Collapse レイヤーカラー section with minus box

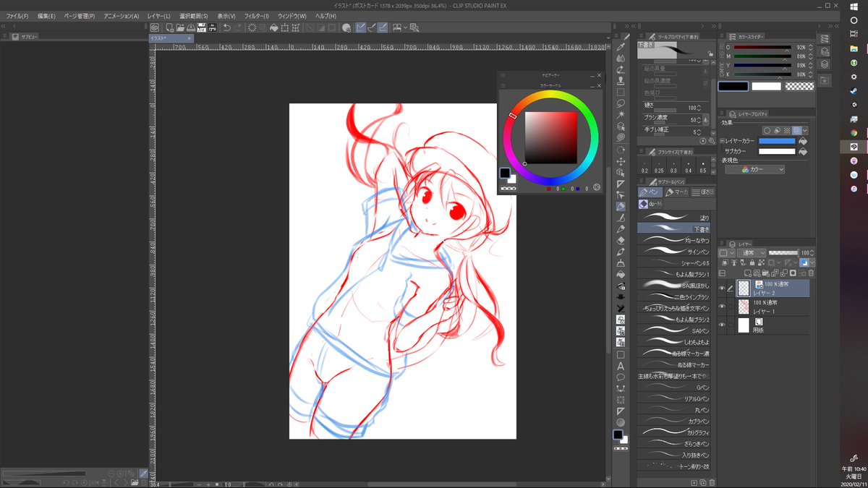click(721, 141)
